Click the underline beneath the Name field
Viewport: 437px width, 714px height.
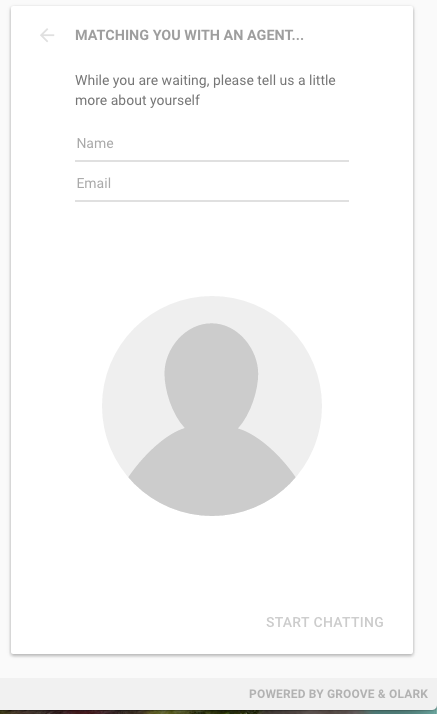click(212, 161)
